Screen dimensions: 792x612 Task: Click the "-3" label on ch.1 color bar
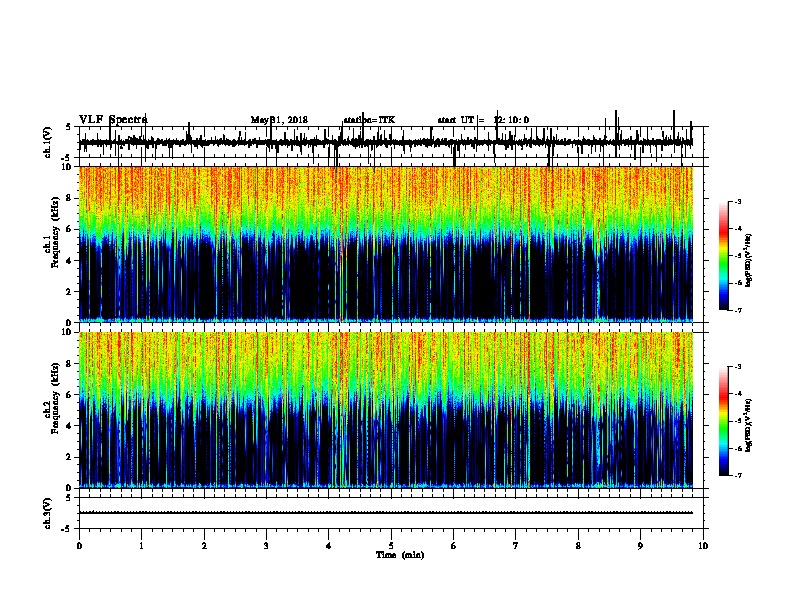click(737, 201)
